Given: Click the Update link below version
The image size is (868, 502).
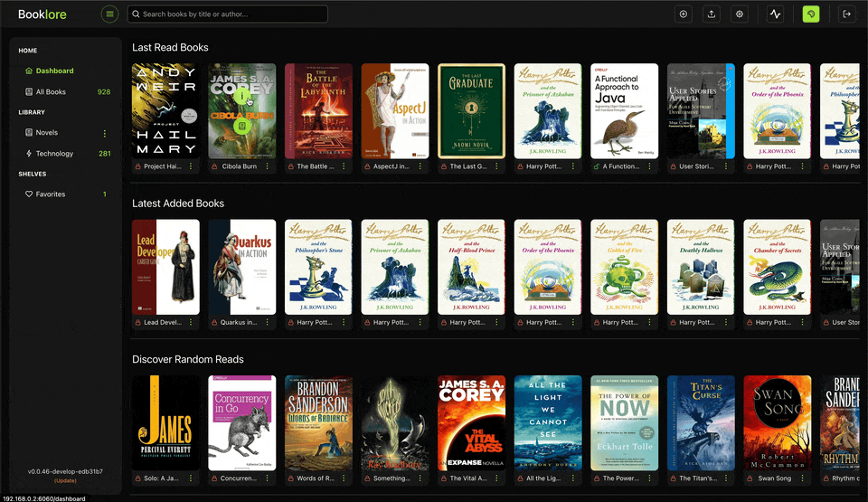Looking at the screenshot, I should (65, 480).
